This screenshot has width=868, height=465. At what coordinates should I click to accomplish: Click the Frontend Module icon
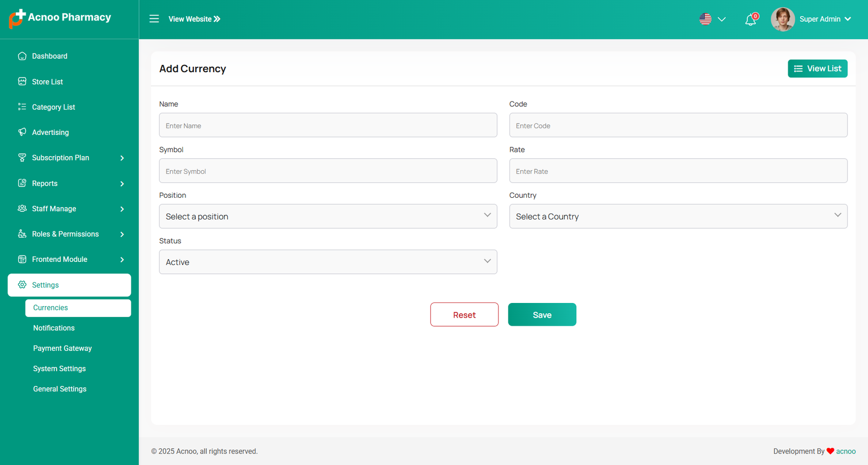[x=22, y=259]
